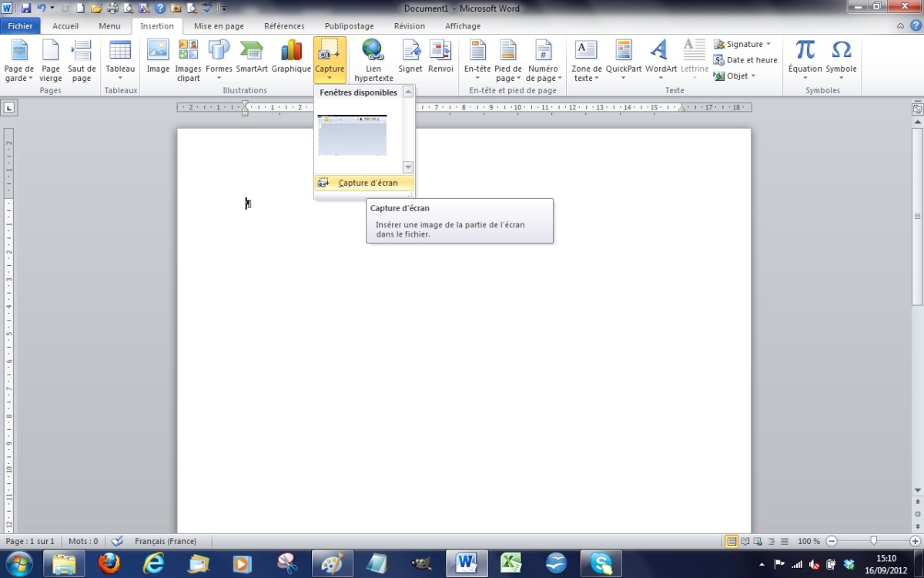Click the Windows Start button
Viewport: 924px width, 578px height.
tap(18, 563)
